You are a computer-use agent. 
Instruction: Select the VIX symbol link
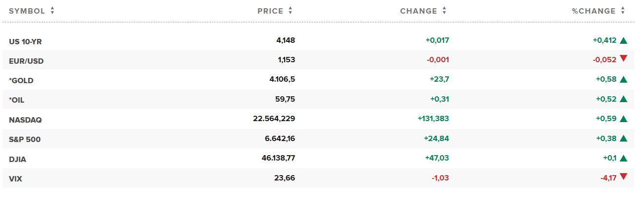(16, 179)
